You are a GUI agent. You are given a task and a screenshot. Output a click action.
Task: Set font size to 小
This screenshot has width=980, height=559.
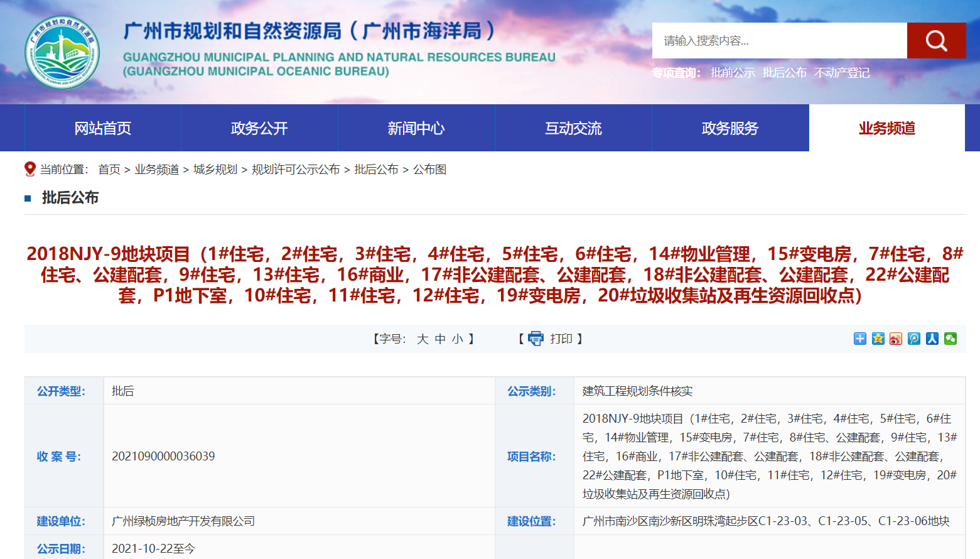pyautogui.click(x=458, y=339)
